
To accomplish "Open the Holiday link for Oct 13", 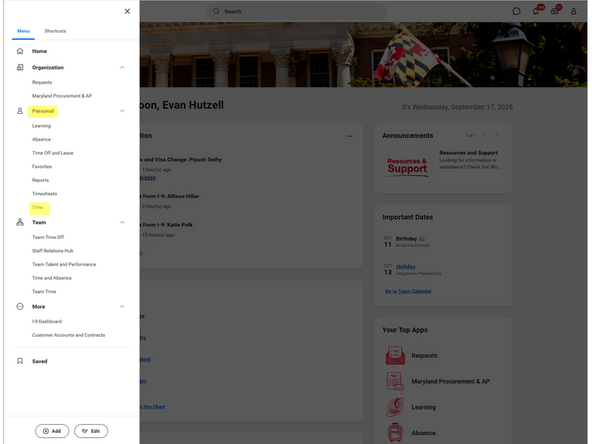I will (405, 267).
